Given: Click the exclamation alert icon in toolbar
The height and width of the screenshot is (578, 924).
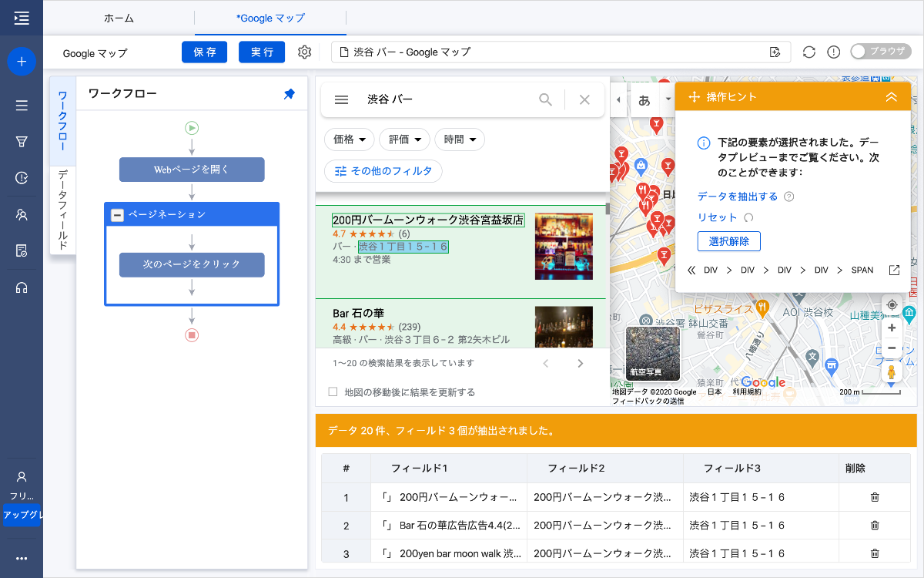Looking at the screenshot, I should click(833, 52).
